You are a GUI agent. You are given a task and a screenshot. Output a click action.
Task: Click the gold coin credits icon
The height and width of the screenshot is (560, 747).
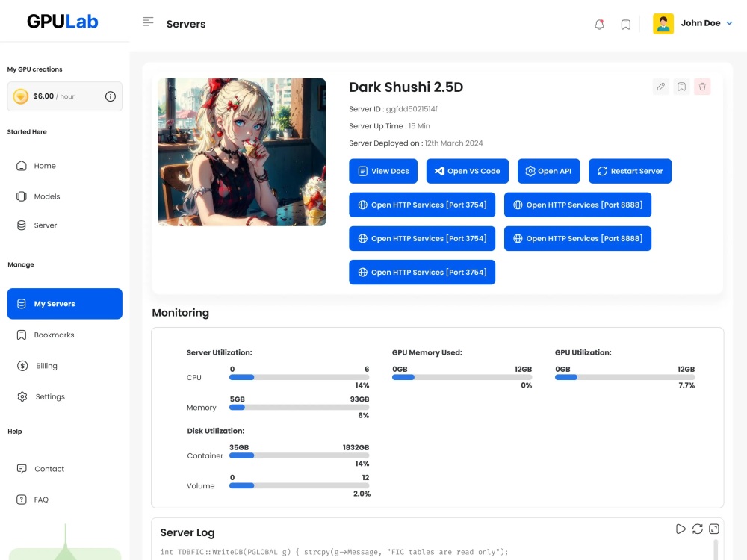click(x=20, y=96)
